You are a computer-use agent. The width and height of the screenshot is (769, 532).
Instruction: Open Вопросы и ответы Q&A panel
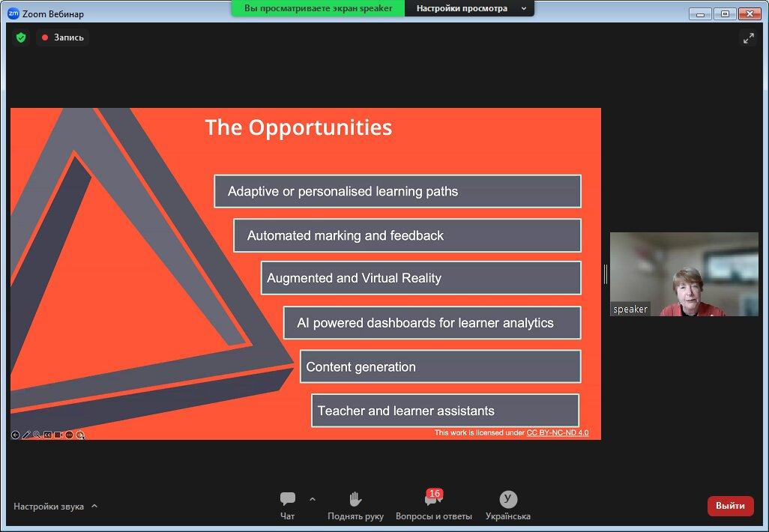pos(433,505)
